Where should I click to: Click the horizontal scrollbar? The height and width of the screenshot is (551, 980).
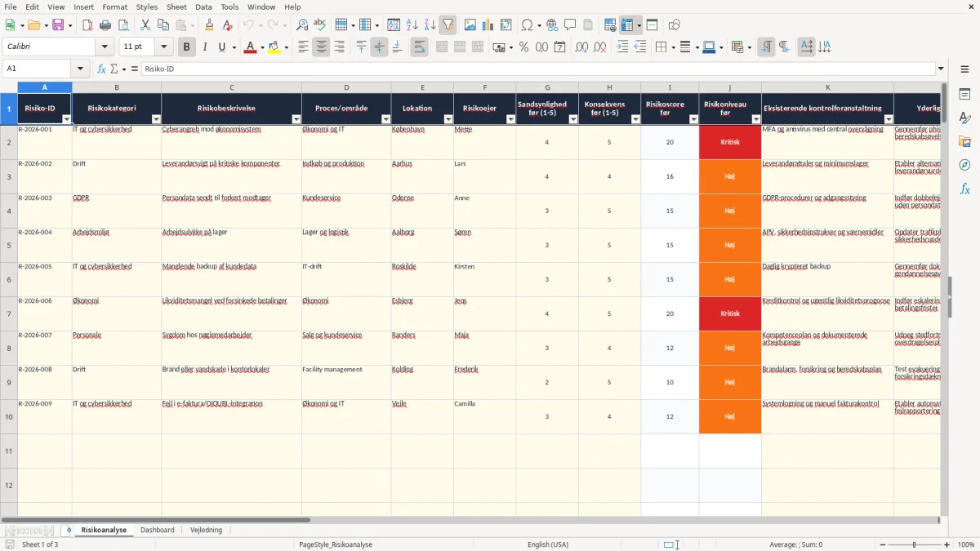(x=155, y=519)
